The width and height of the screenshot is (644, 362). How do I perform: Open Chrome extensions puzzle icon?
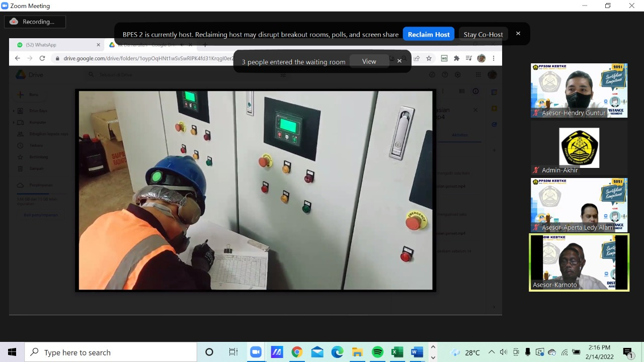point(456,58)
